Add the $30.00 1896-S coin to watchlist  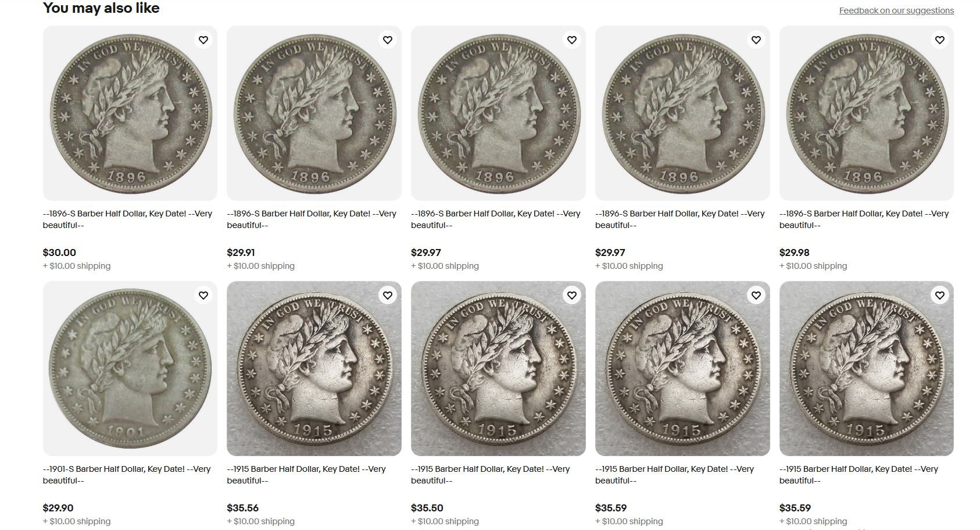pos(203,40)
